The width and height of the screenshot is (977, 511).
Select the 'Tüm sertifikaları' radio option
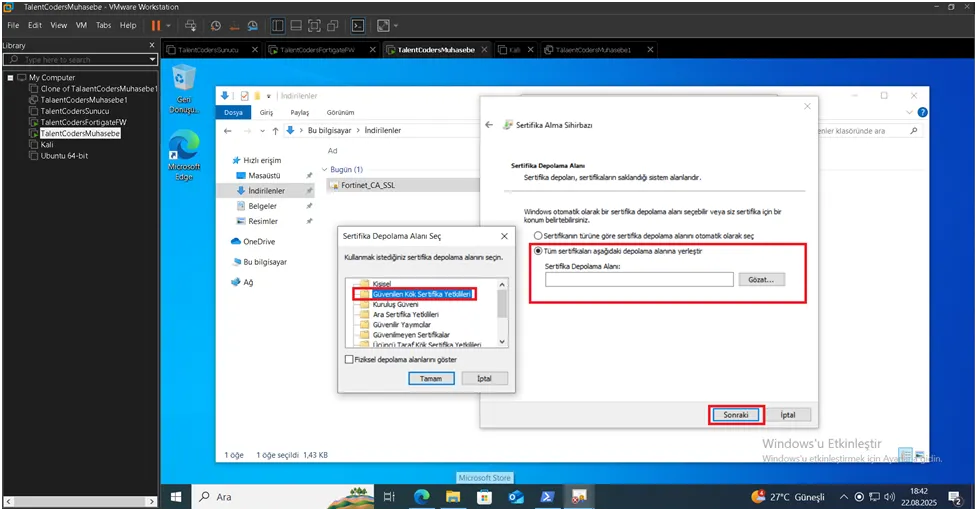tap(538, 252)
